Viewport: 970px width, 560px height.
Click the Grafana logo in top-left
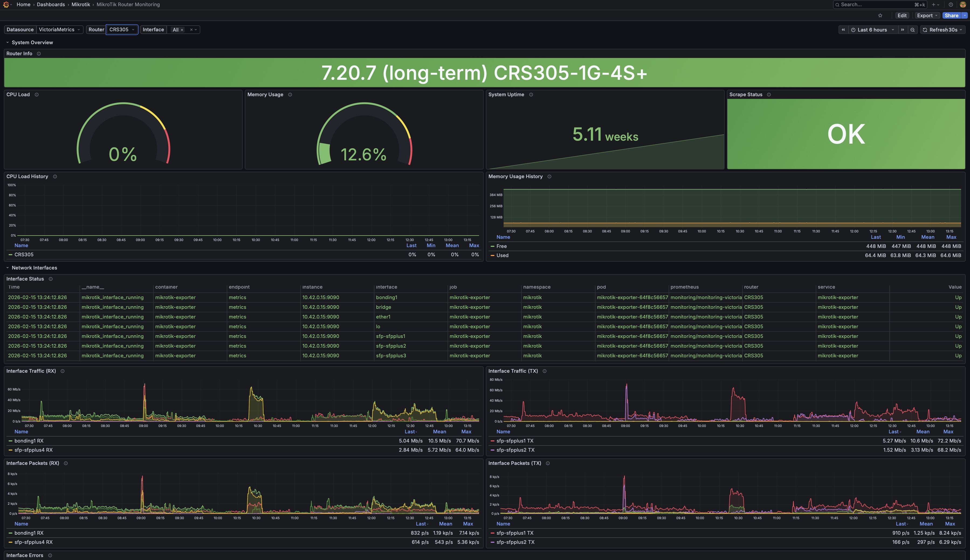6,5
